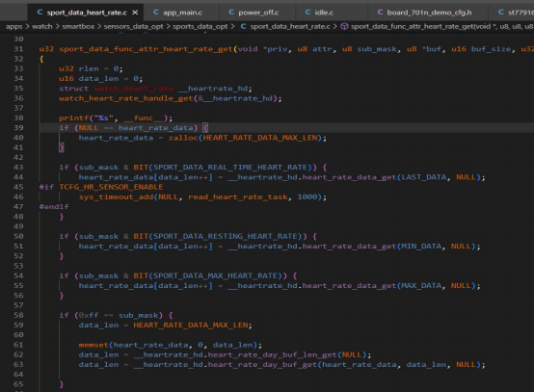The height and width of the screenshot is (392, 534).
Task: Click 'zalloc' call on line 40
Action: click(183, 138)
